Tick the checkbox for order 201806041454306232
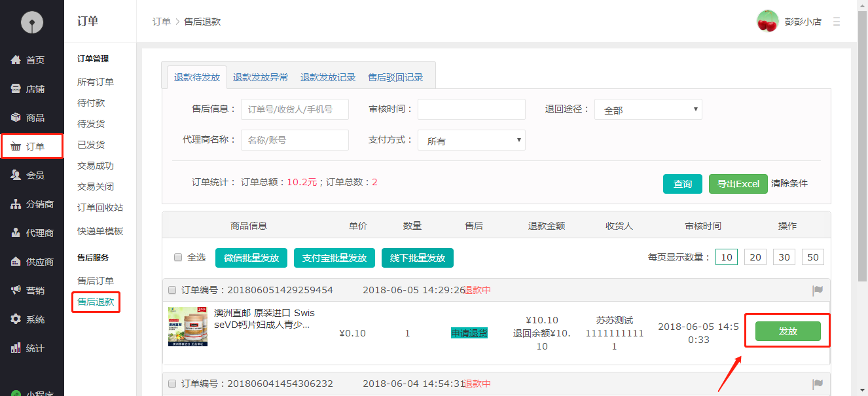This screenshot has height=396, width=868. [x=172, y=384]
